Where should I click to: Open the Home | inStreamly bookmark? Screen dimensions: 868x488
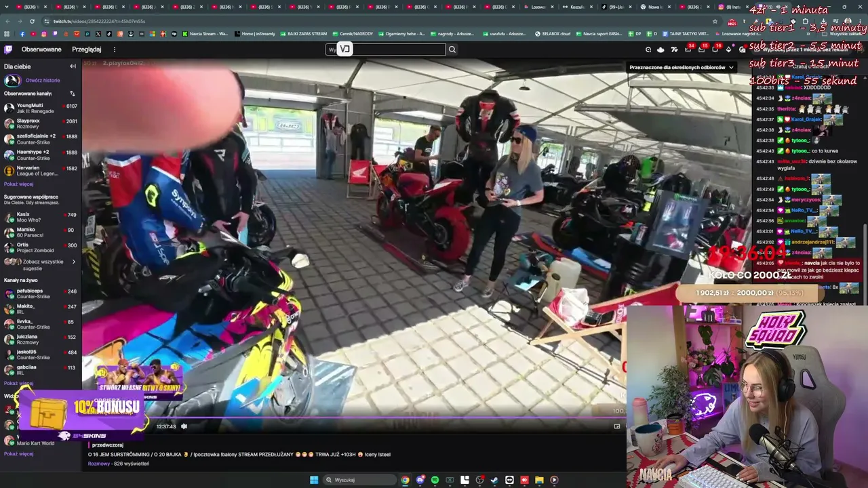(x=254, y=34)
